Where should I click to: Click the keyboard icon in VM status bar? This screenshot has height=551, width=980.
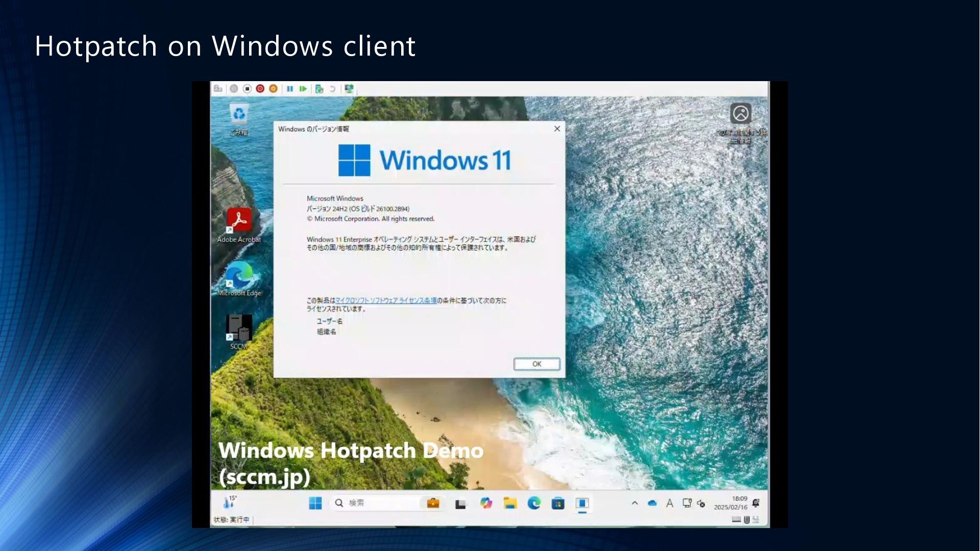coord(736,519)
